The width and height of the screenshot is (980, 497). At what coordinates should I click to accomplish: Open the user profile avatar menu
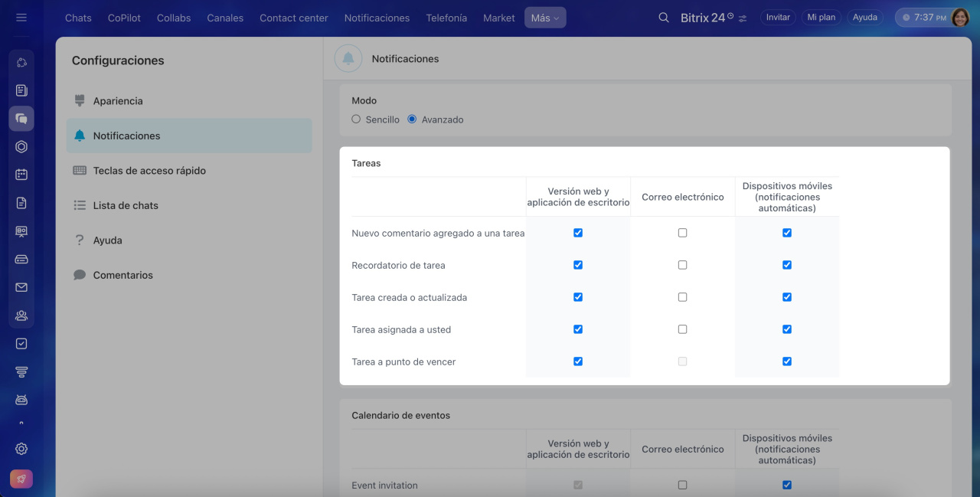(960, 18)
